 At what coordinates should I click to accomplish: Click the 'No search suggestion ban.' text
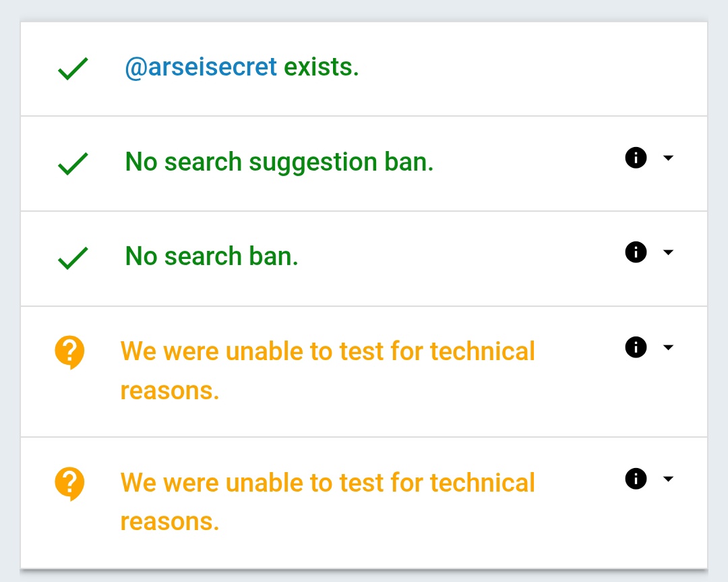coord(279,162)
